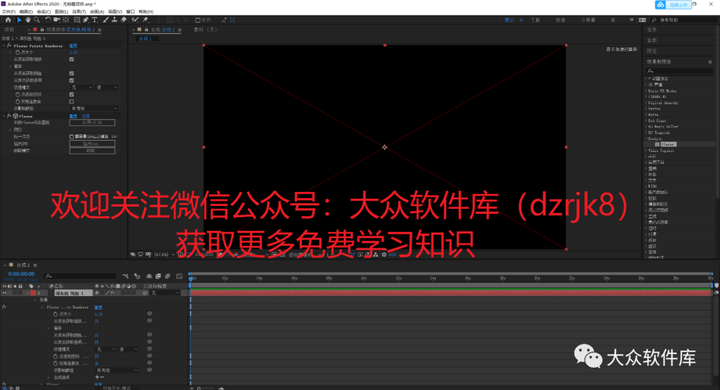Switch to the 项目 panel tab
This screenshot has height=390, width=720.
pyautogui.click(x=9, y=29)
